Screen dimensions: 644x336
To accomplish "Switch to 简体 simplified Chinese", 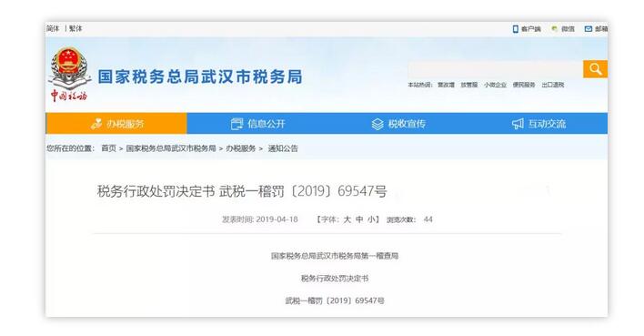I will click(53, 28).
